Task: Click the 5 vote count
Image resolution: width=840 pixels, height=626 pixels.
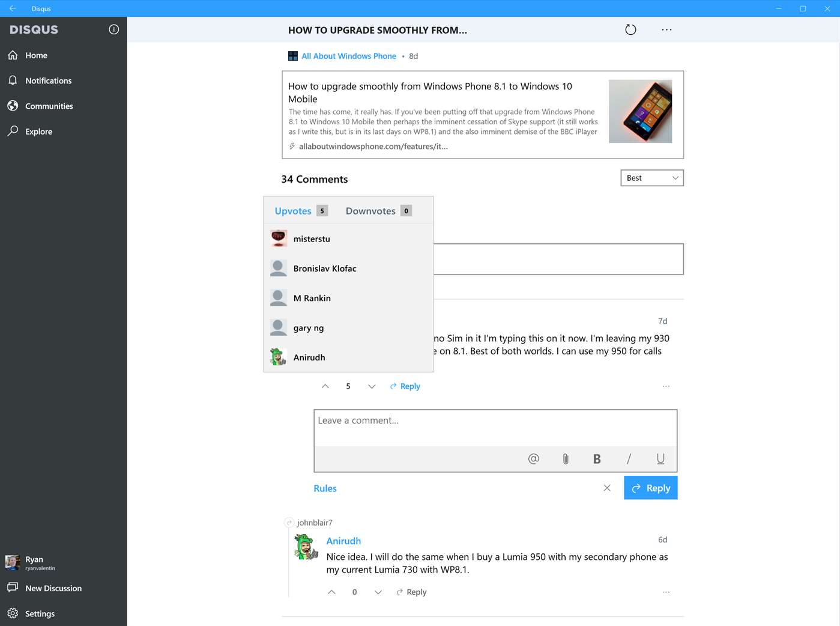Action: [x=348, y=386]
